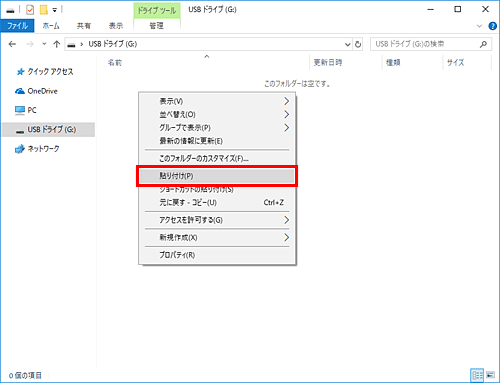This screenshot has width=500, height=383.
Task: Click the search magnifier icon
Action: 483,44
